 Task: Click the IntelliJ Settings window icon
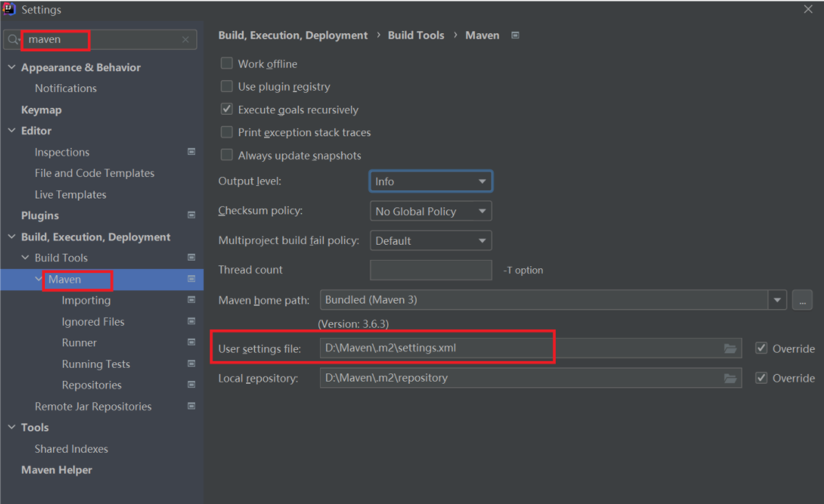tap(9, 9)
